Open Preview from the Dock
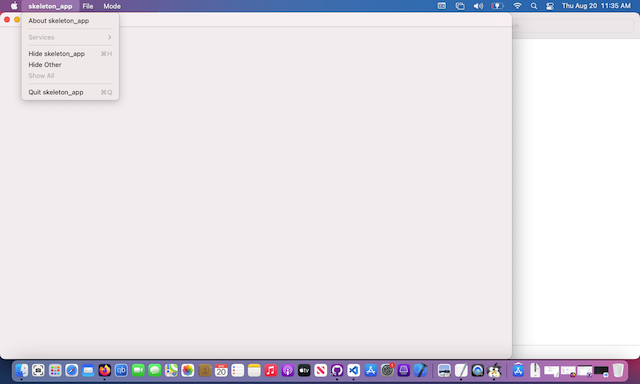 pyautogui.click(x=444, y=371)
